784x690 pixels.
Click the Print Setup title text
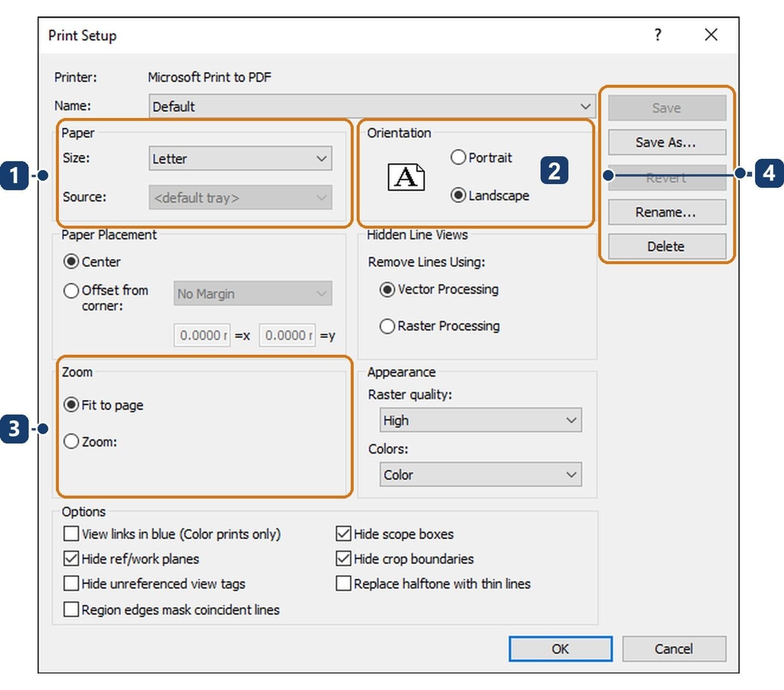(83, 35)
